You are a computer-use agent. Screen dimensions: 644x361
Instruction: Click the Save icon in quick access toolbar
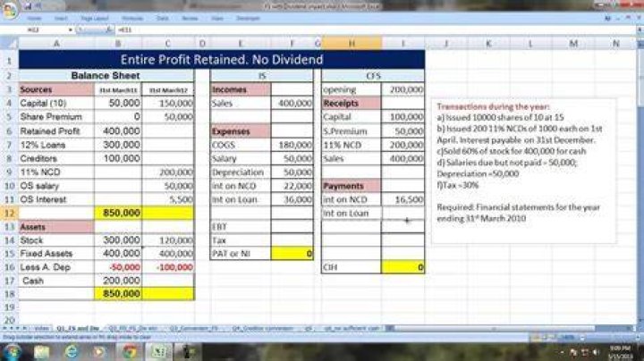(x=28, y=5)
